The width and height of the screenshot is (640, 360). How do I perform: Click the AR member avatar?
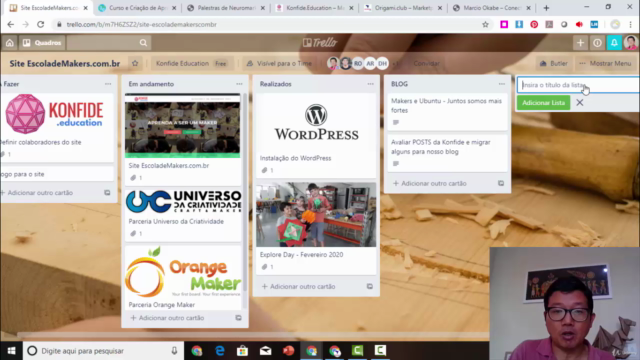(x=370, y=63)
